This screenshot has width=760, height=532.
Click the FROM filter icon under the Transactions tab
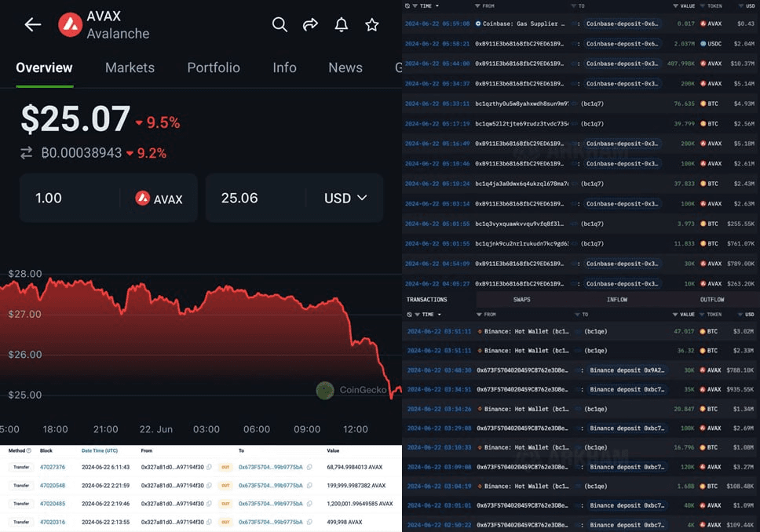(479, 315)
